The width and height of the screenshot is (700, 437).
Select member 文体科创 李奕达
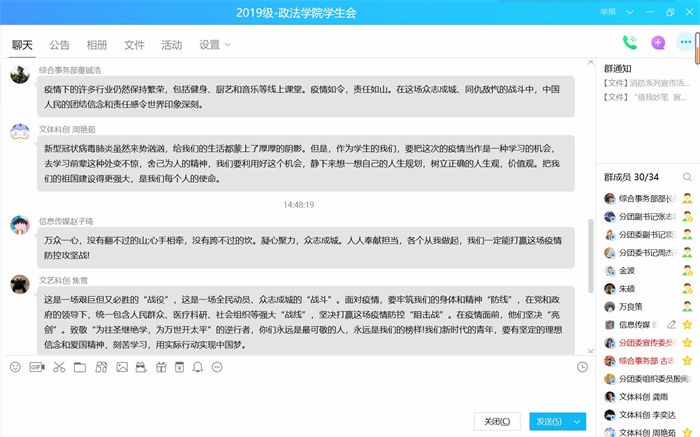(x=648, y=415)
